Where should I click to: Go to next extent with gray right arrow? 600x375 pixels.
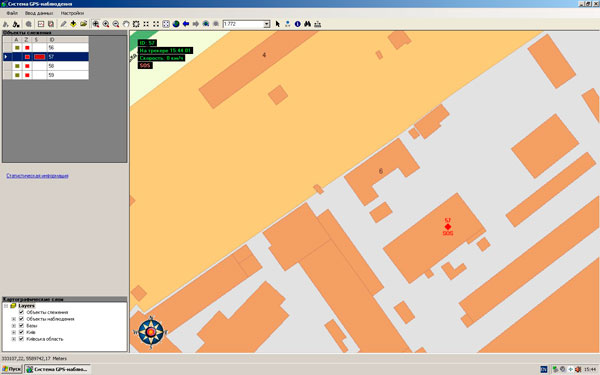click(196, 24)
